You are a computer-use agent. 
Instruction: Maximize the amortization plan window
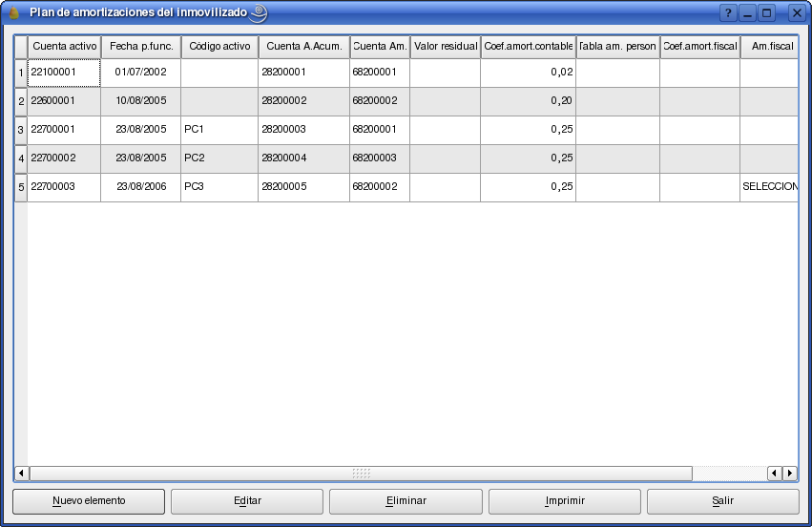(767, 12)
